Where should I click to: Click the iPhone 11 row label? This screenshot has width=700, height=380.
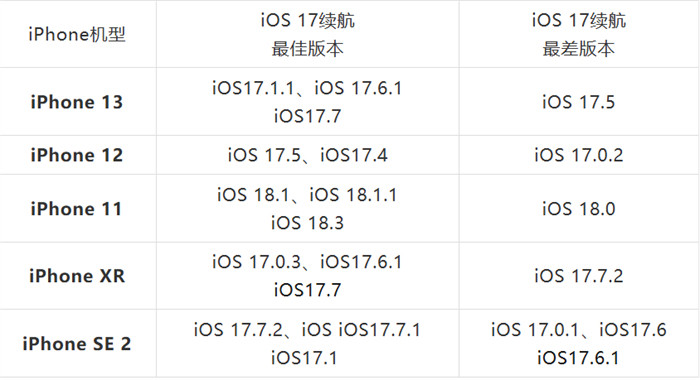[x=77, y=209]
